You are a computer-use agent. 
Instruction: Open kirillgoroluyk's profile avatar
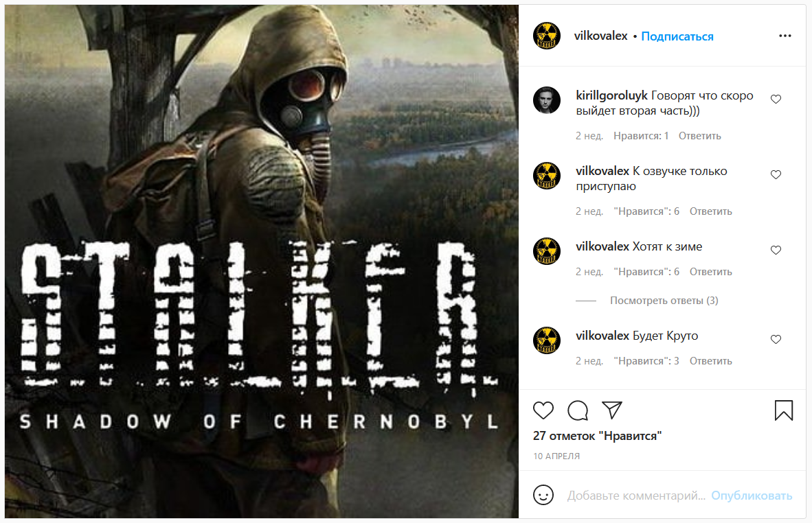coord(547,100)
